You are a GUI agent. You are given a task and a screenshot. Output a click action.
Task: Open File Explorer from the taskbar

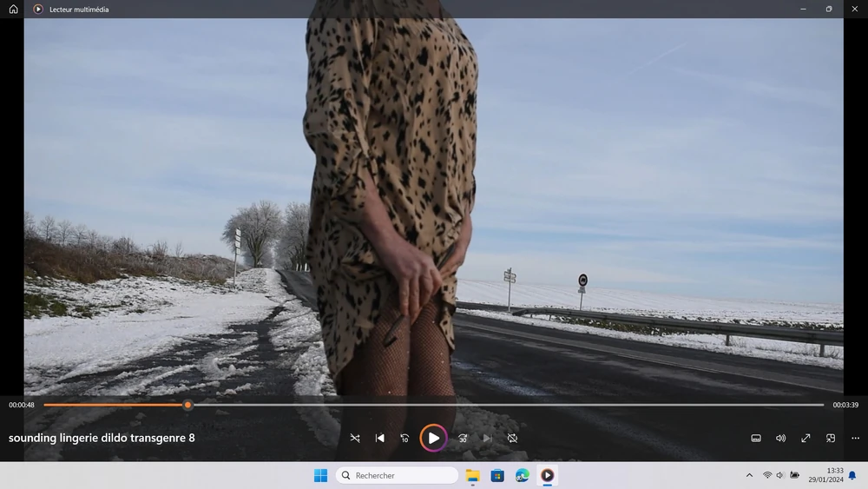(473, 475)
